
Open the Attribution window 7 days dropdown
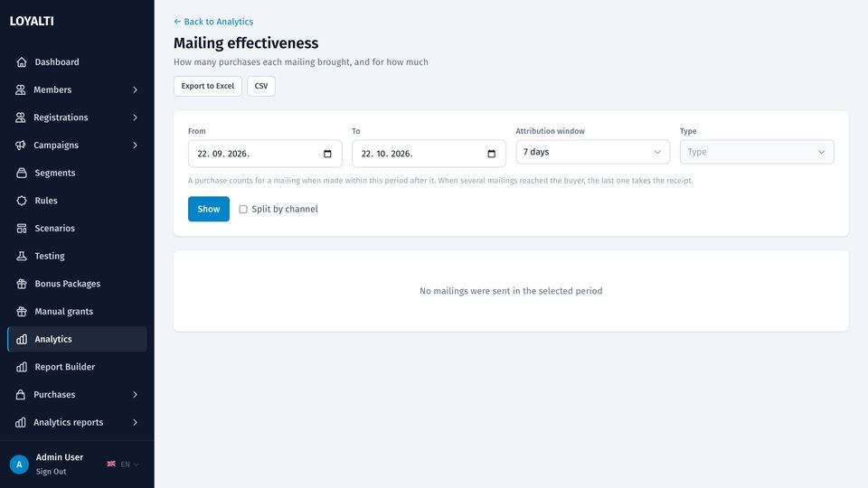[x=593, y=152]
